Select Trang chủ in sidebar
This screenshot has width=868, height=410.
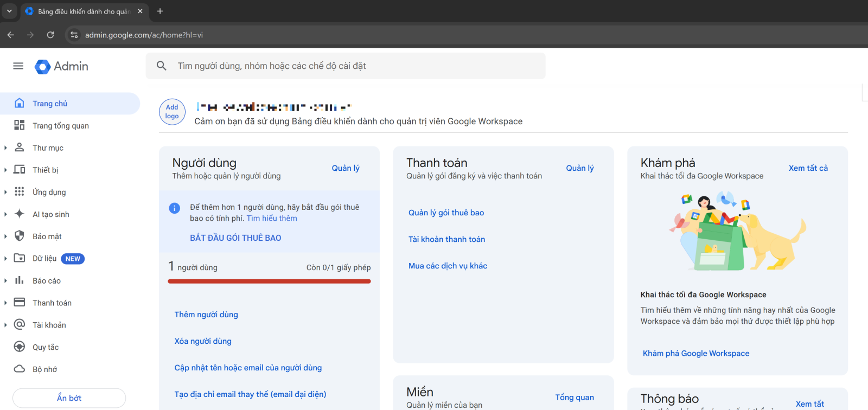(x=50, y=104)
